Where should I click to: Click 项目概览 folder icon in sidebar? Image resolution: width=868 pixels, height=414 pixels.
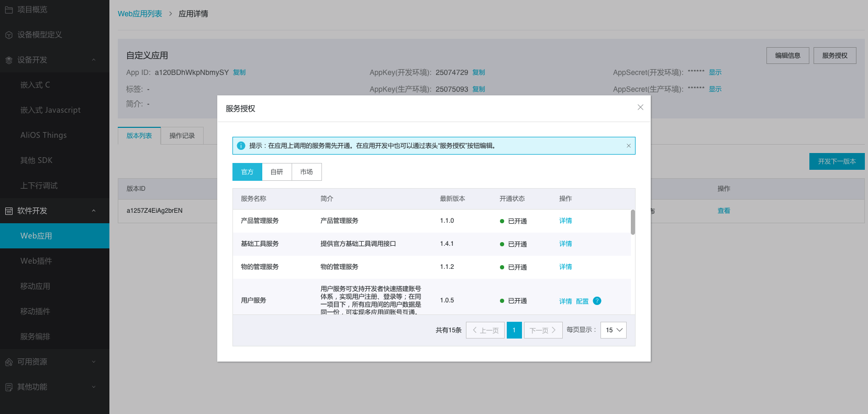[x=9, y=9]
